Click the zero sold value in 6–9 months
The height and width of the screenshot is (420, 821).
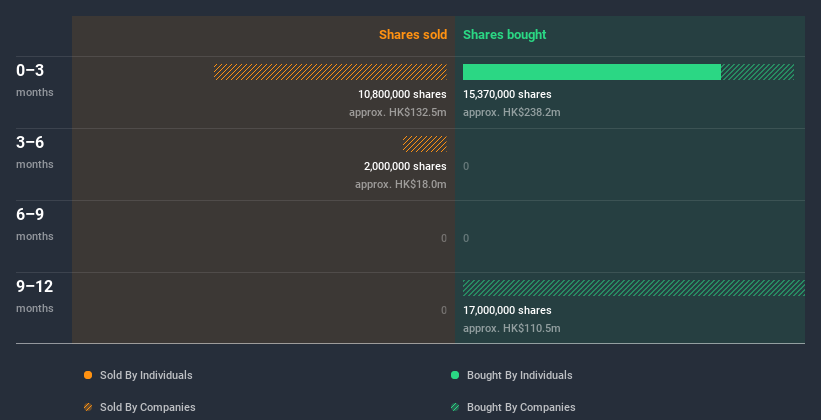pyautogui.click(x=443, y=238)
